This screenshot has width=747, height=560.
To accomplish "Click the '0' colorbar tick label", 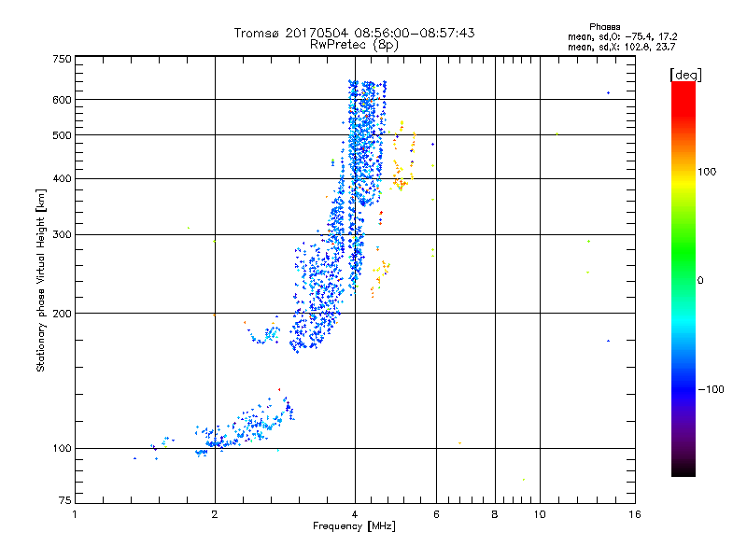I will pyautogui.click(x=700, y=281).
